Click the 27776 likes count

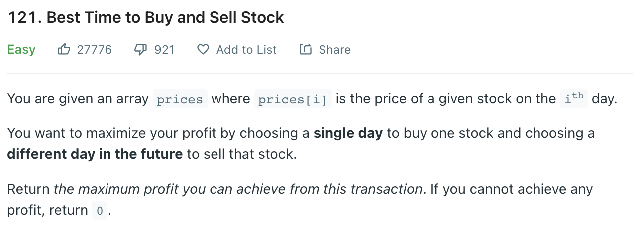(95, 50)
